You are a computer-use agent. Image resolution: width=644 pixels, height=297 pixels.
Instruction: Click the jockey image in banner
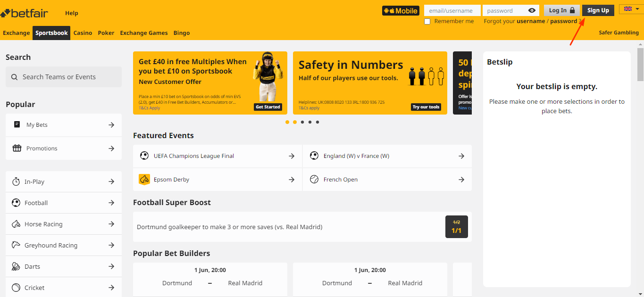[x=268, y=77]
